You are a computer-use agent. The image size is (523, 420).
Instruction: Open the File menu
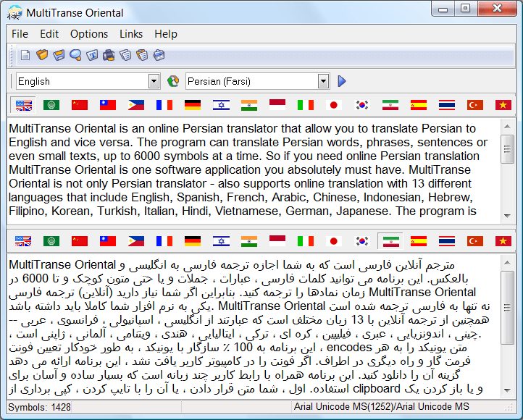point(20,34)
